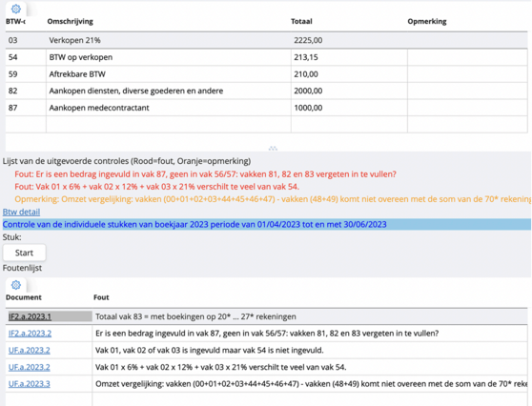Image resolution: width=532 pixels, height=406 pixels.
Task: Click the total value 210,00
Action: (x=306, y=74)
